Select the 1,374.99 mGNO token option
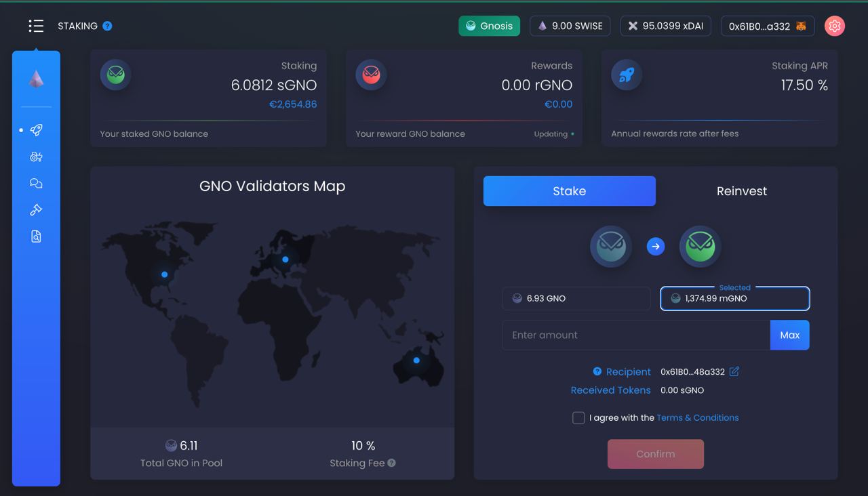 pyautogui.click(x=735, y=298)
